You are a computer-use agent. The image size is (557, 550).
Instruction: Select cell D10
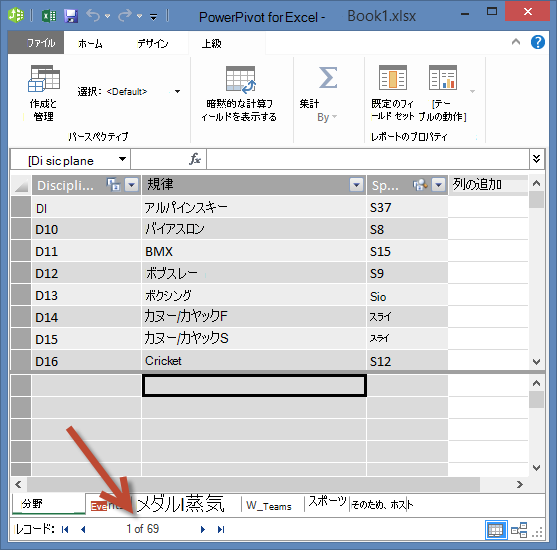[87, 229]
